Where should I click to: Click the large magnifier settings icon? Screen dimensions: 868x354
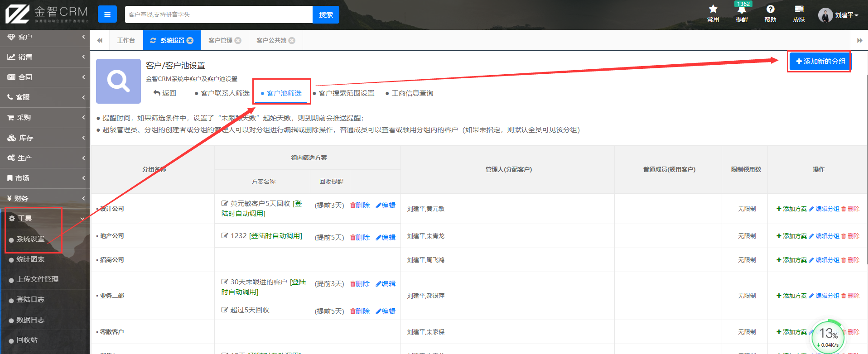point(118,81)
